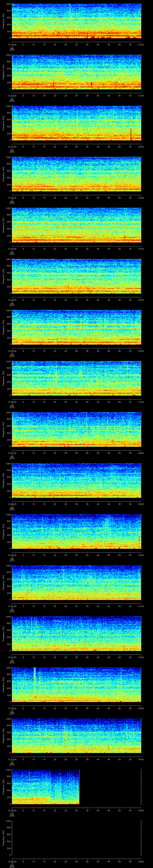Click the partial spectrogram in the 12:34:00 panel
Screen dimensions: 153x868
(x=46, y=787)
